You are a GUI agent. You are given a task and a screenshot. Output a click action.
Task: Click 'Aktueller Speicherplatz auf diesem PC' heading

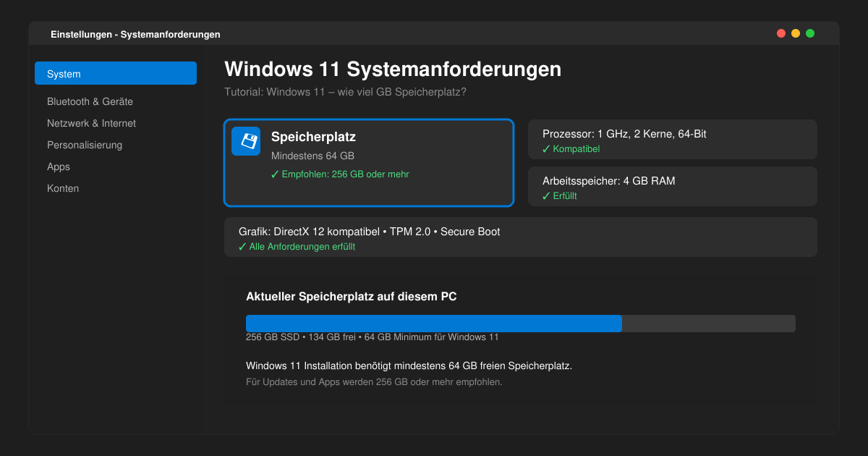pos(352,297)
